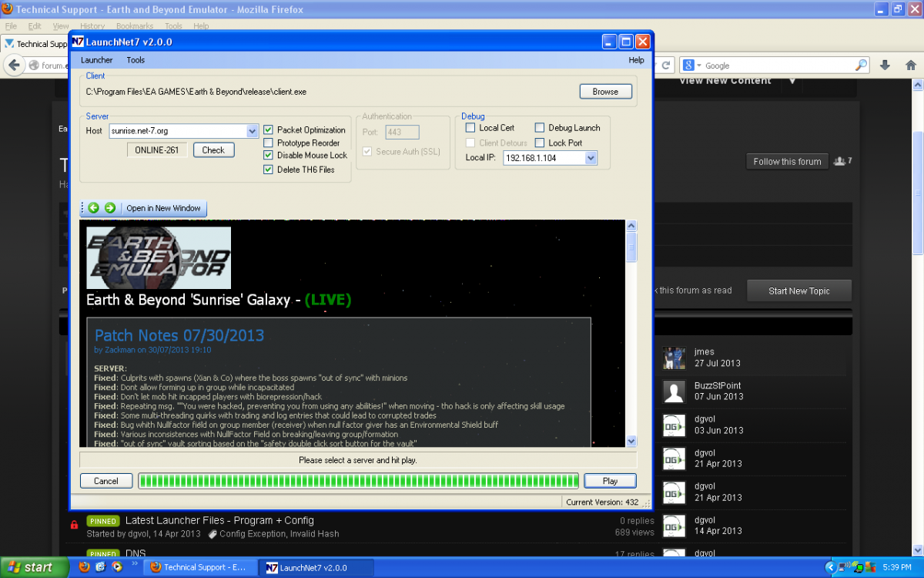
Task: Click the green forward navigation arrow
Action: (x=109, y=208)
